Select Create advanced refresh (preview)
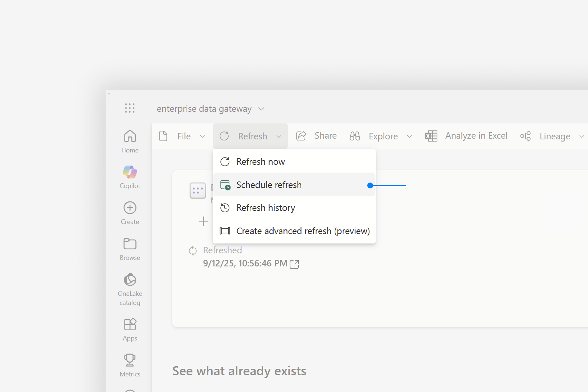The image size is (588, 392). (x=294, y=231)
